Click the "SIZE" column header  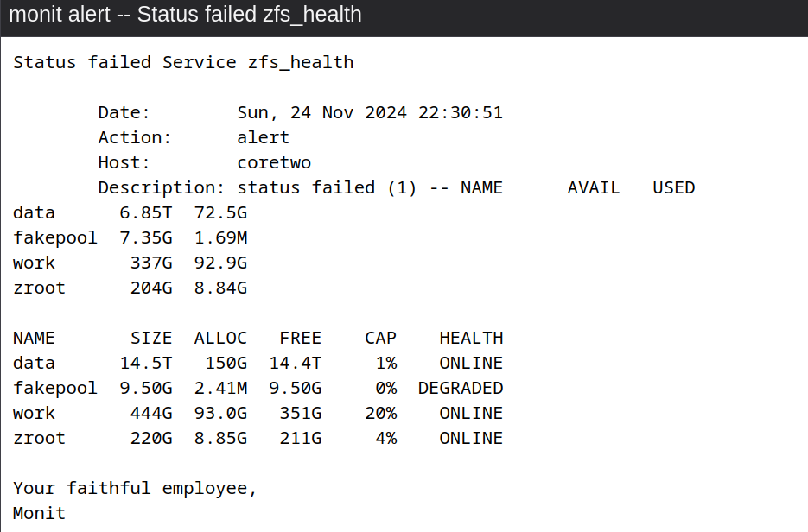point(151,338)
